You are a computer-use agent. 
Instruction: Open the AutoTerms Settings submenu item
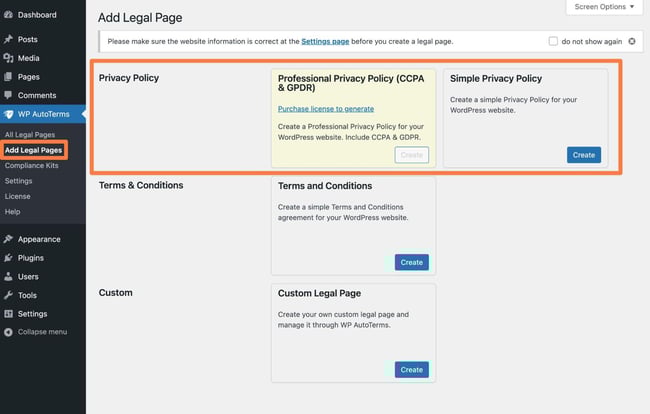(18, 181)
